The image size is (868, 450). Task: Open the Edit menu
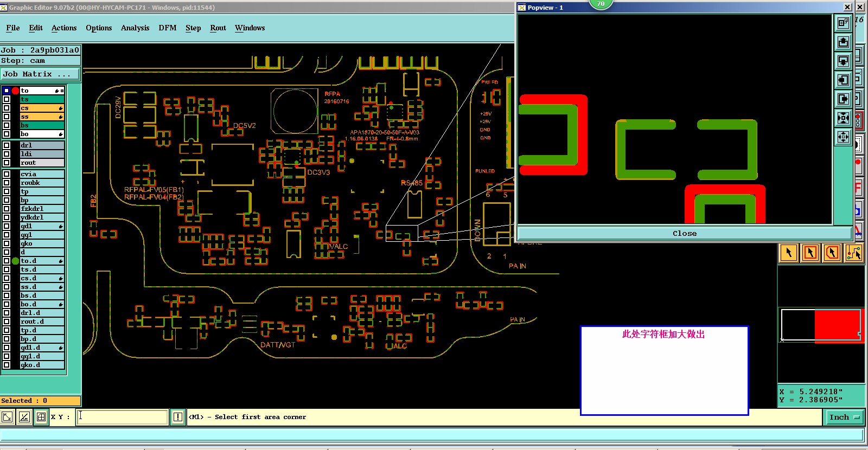pos(36,28)
